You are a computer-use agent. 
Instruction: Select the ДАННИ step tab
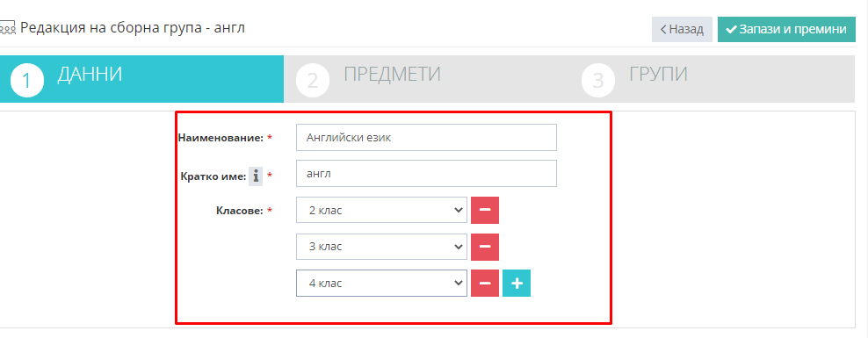point(141,79)
